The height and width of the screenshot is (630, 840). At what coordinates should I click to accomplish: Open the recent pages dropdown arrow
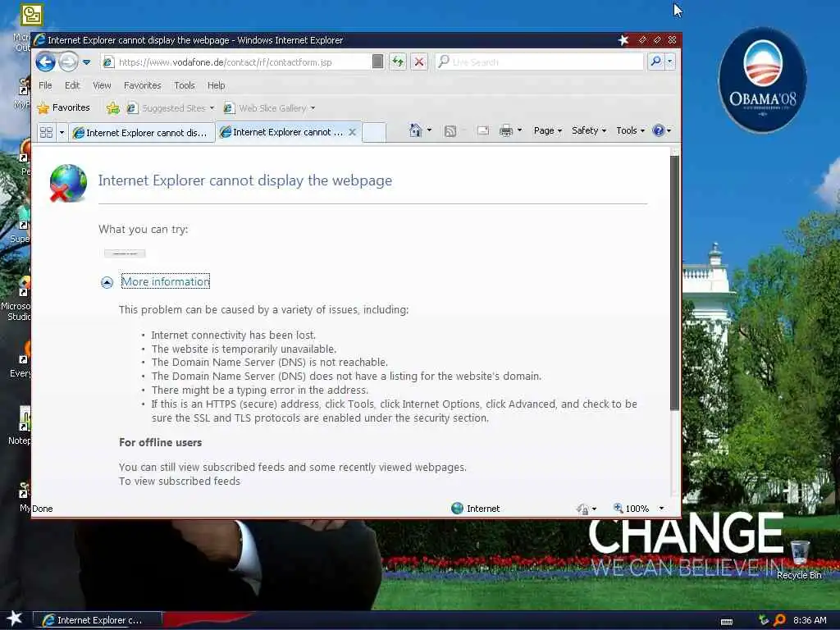click(x=86, y=62)
